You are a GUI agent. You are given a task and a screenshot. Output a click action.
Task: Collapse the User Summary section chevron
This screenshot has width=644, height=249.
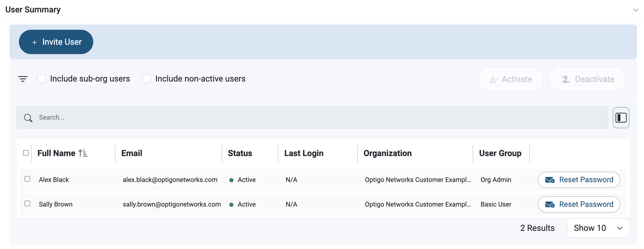point(635,10)
